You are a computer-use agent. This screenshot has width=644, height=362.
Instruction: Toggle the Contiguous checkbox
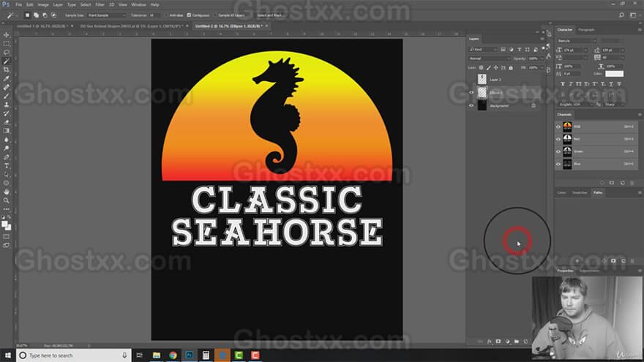189,15
